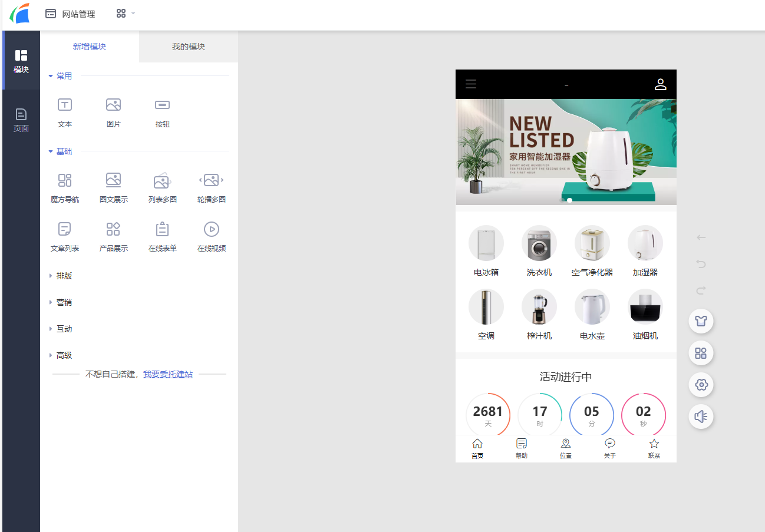765x532 pixels.
Task: Choose the 轮播多图 carousel module
Action: [x=211, y=187]
